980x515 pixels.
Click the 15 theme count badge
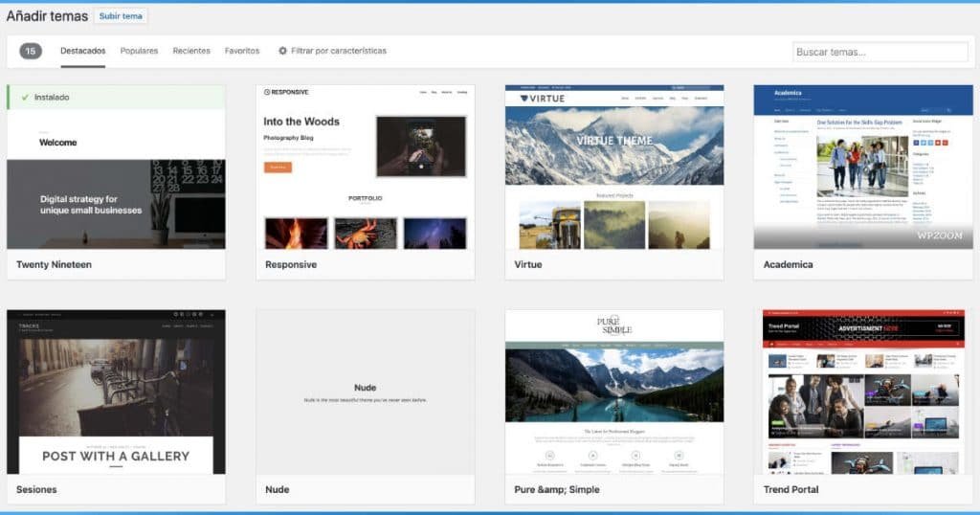pos(31,52)
